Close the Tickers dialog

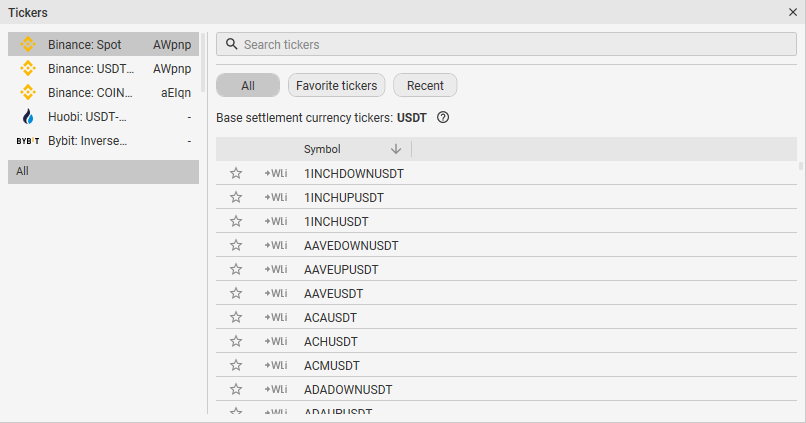793,12
